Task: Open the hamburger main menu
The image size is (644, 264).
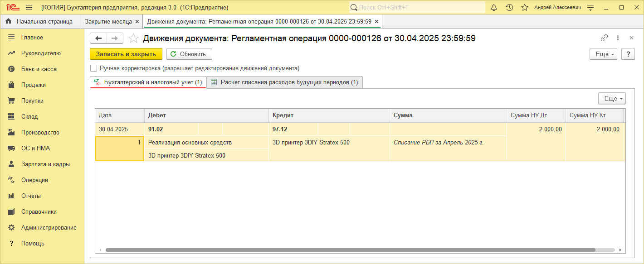Action: 29,7
